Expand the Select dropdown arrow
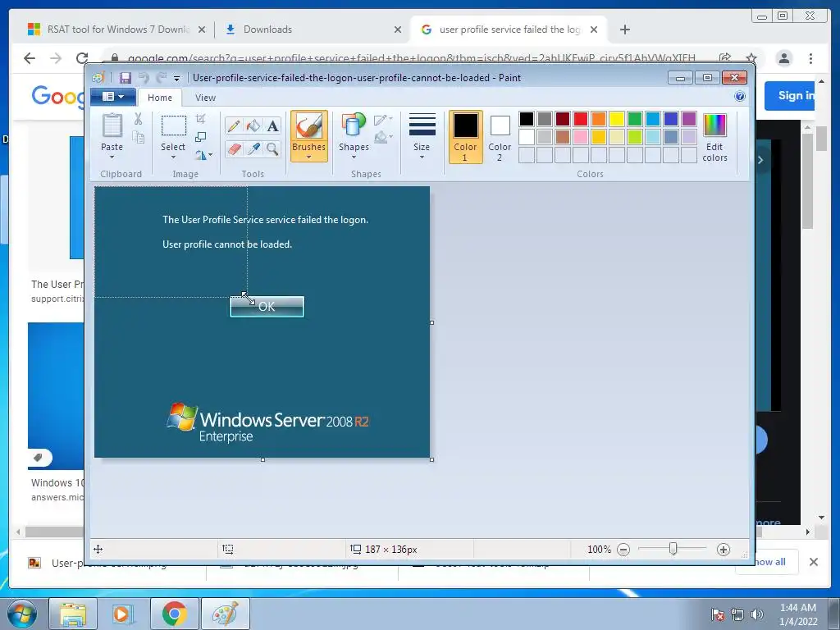 pyautogui.click(x=174, y=157)
